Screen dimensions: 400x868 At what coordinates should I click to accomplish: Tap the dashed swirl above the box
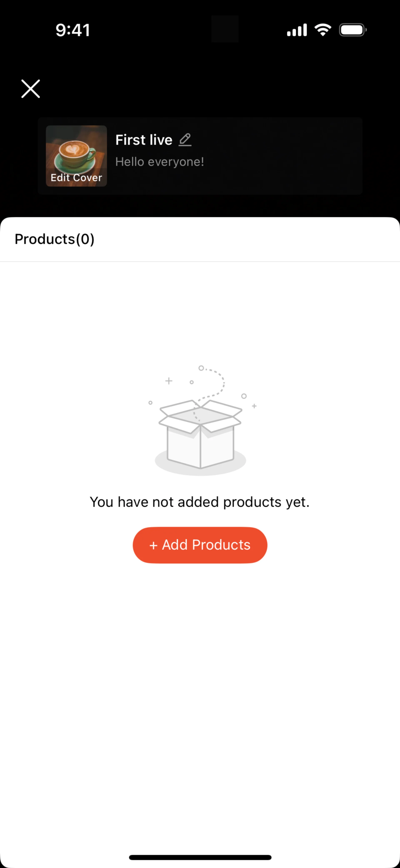[x=217, y=382]
